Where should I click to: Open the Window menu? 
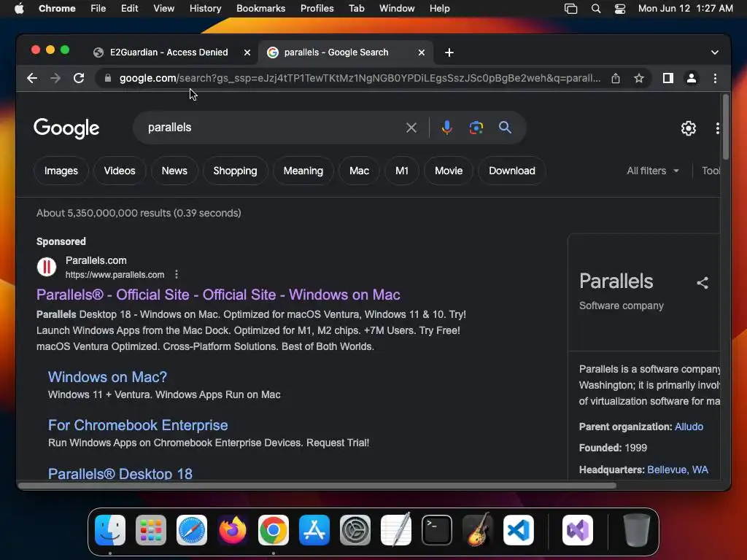pos(397,9)
